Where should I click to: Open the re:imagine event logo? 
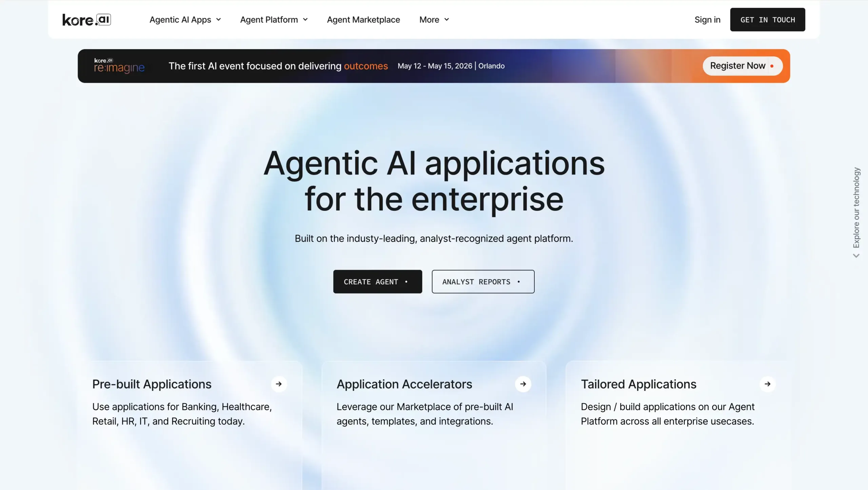coord(119,66)
